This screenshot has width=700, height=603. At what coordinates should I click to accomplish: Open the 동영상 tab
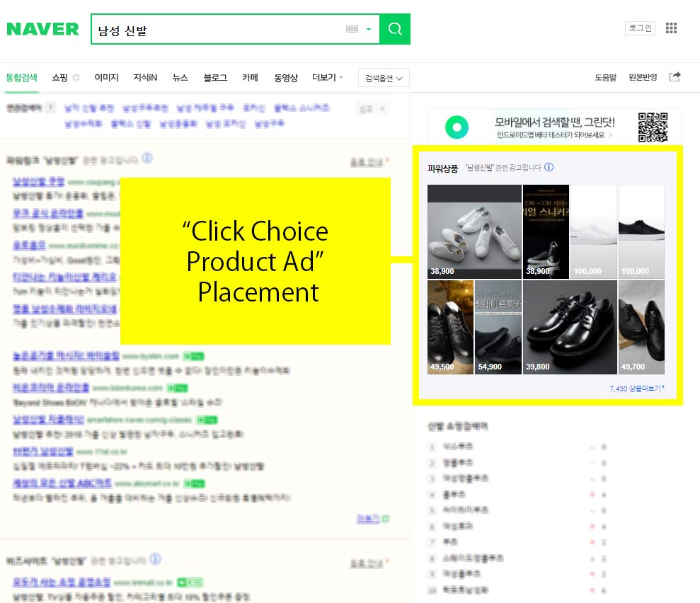286,78
